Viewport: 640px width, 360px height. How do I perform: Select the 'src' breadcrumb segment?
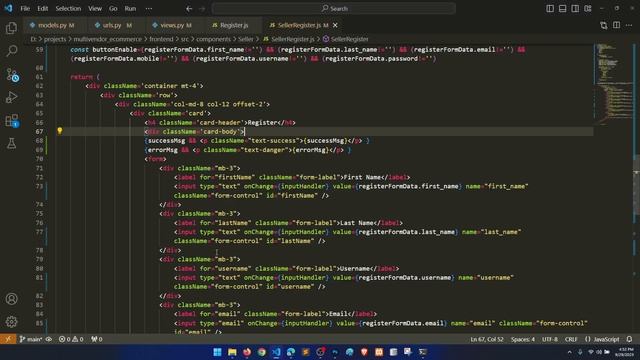tap(185, 39)
